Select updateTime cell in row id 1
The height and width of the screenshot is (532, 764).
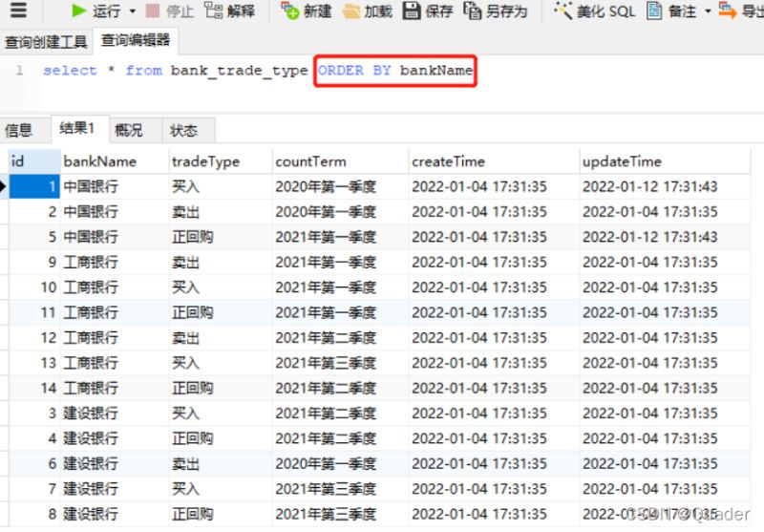click(665, 186)
